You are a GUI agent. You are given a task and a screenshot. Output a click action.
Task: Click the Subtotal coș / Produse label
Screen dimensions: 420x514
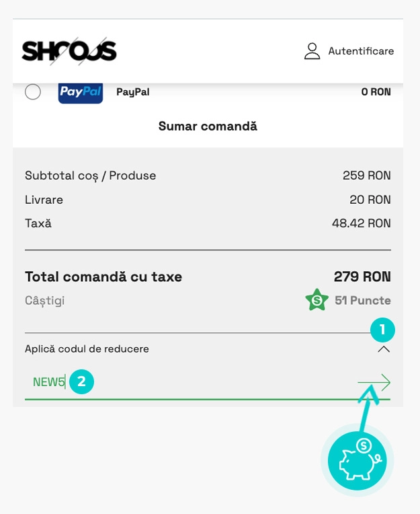90,176
